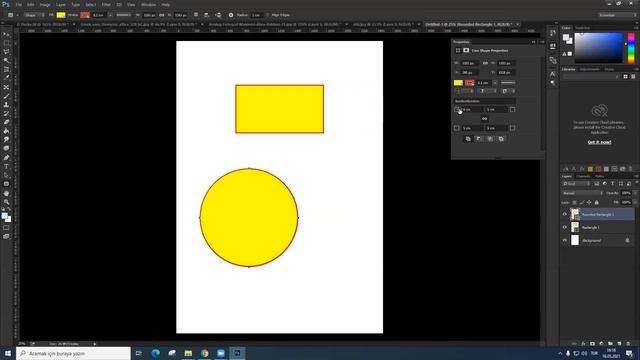Image resolution: width=640 pixels, height=360 pixels.
Task: Change the screen mode in toolbox
Action: coord(6,236)
